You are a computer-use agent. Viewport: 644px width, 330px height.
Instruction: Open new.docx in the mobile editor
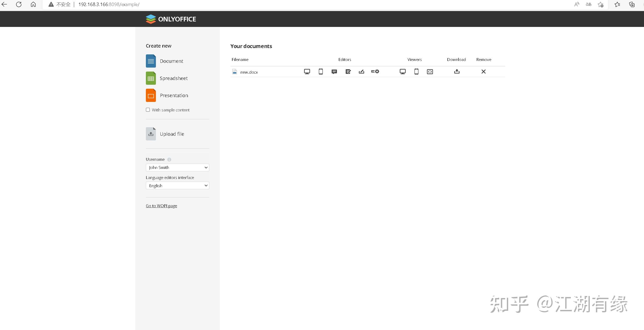tap(321, 72)
